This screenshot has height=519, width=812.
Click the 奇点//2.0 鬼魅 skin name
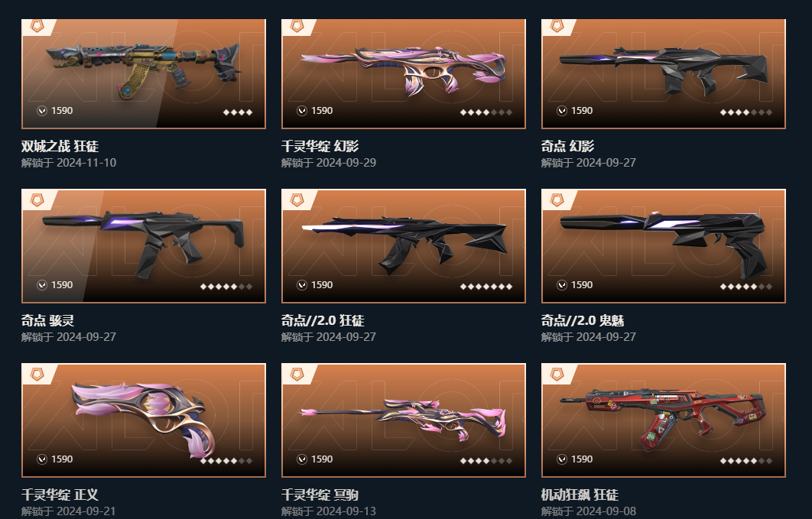click(x=583, y=321)
